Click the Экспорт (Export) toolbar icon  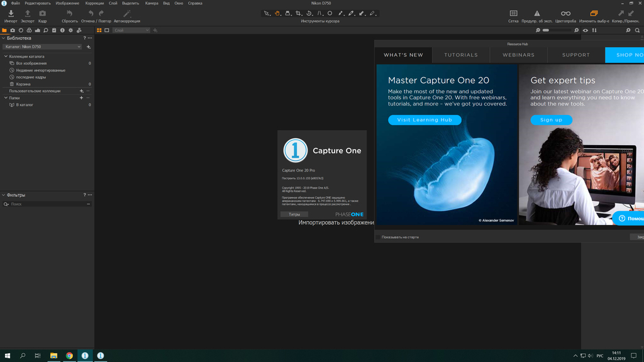coord(27,13)
